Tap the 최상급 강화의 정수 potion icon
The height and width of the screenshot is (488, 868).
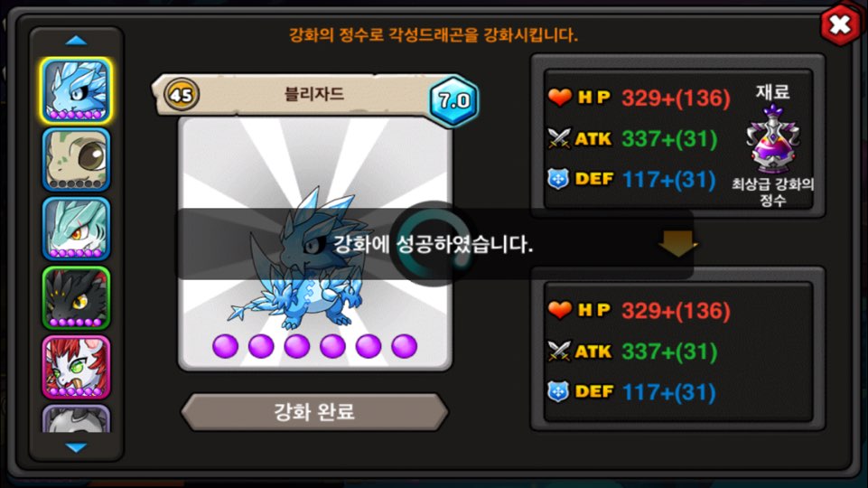(x=773, y=139)
